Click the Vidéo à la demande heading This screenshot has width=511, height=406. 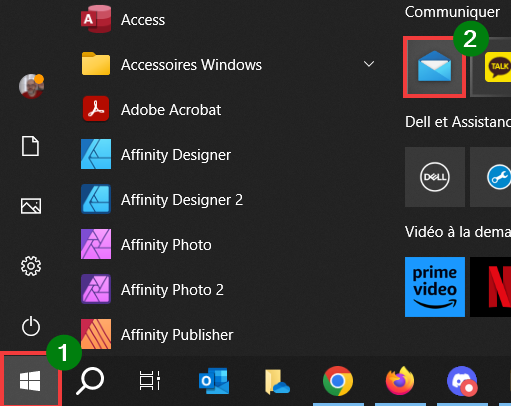[458, 232]
